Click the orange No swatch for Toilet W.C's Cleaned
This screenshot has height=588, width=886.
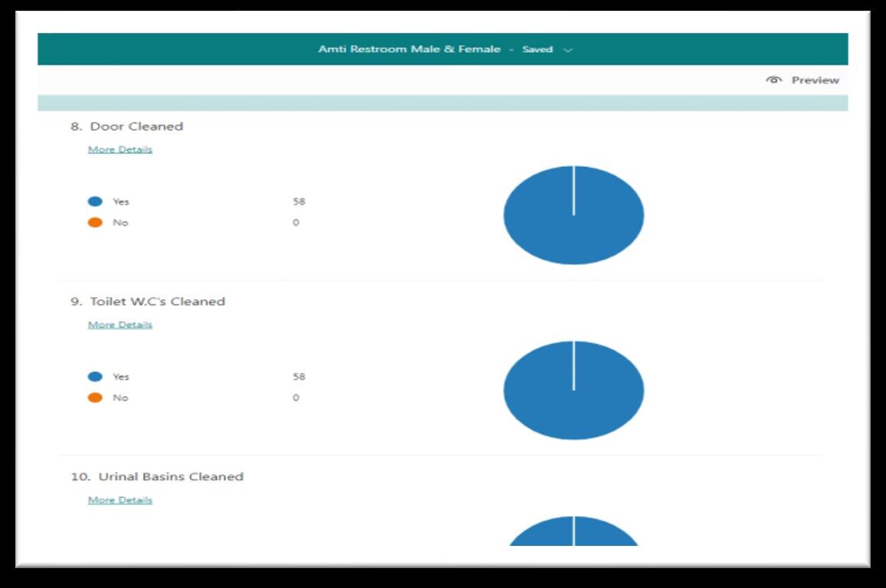tap(95, 397)
